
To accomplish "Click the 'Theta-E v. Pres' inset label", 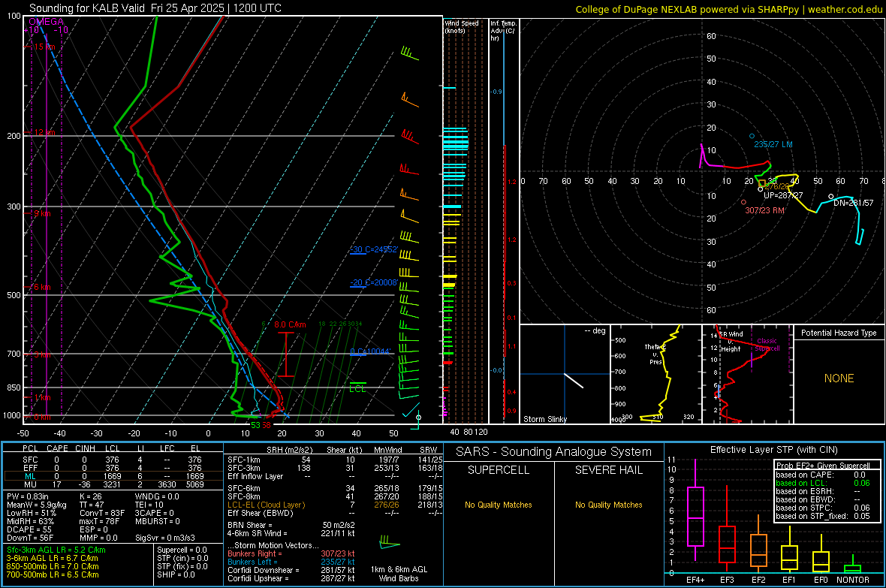I will point(655,354).
